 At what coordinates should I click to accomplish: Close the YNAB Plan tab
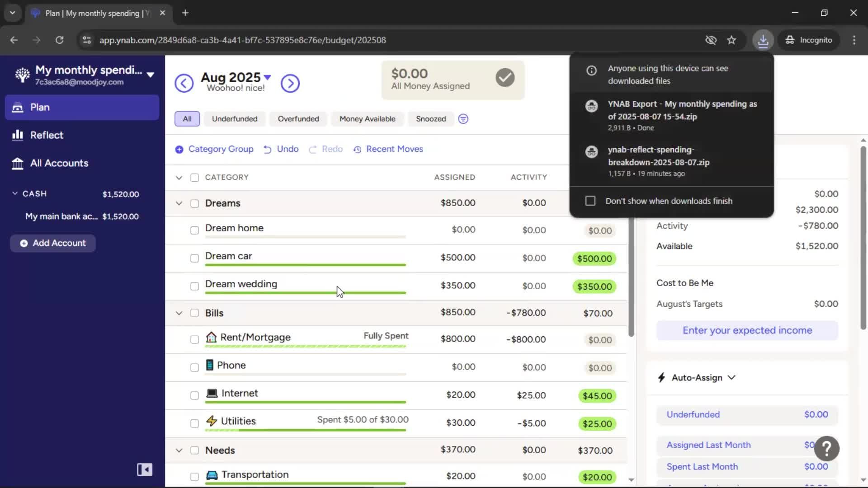coord(162,13)
